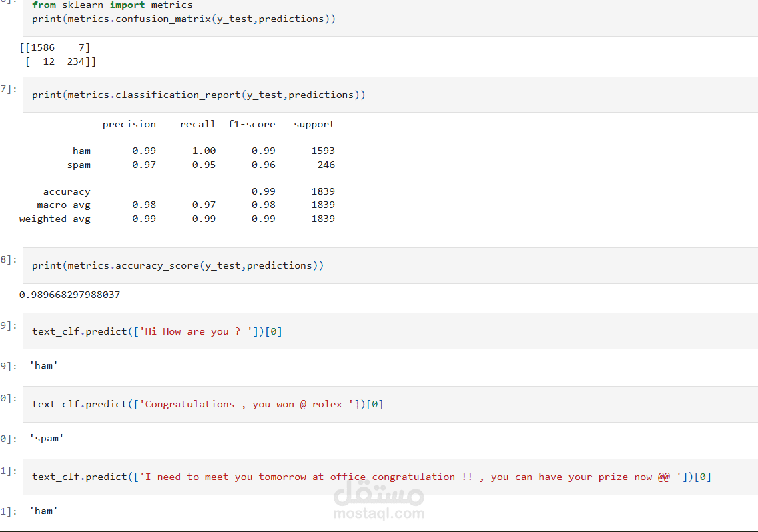The image size is (758, 532).
Task: Click the ham support value 1593
Action: 323,151
